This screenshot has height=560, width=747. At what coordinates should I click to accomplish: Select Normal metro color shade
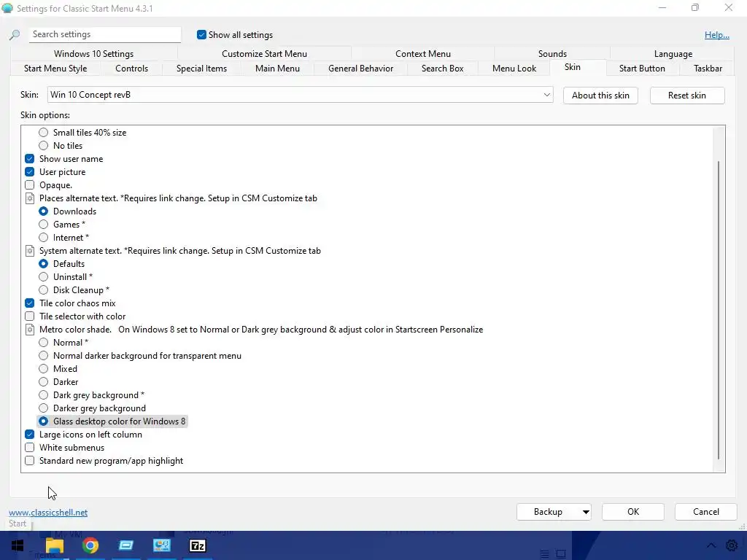pyautogui.click(x=43, y=343)
